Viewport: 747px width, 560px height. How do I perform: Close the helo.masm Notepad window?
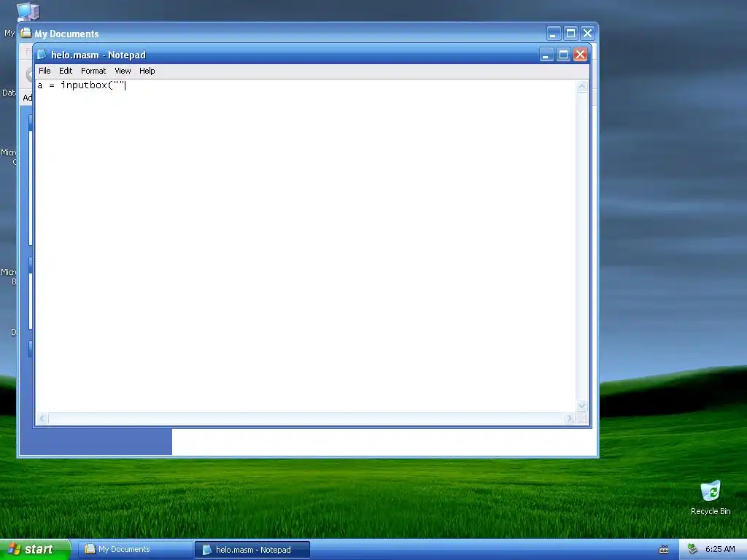pos(580,55)
